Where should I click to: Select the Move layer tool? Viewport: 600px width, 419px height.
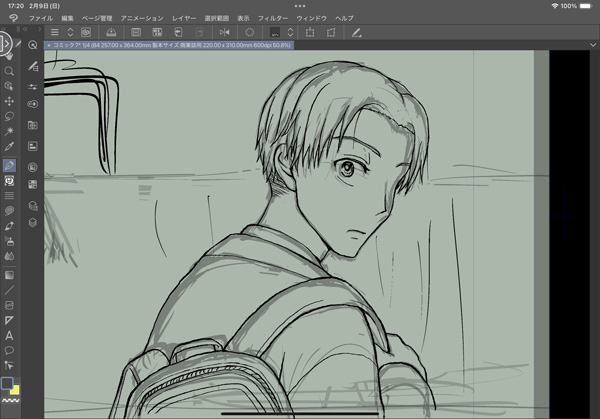click(9, 101)
